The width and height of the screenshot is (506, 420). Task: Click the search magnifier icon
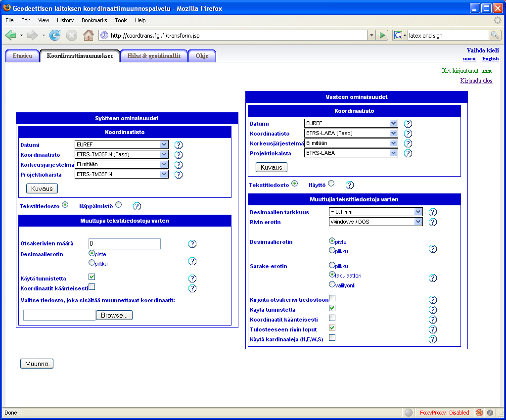click(x=495, y=35)
